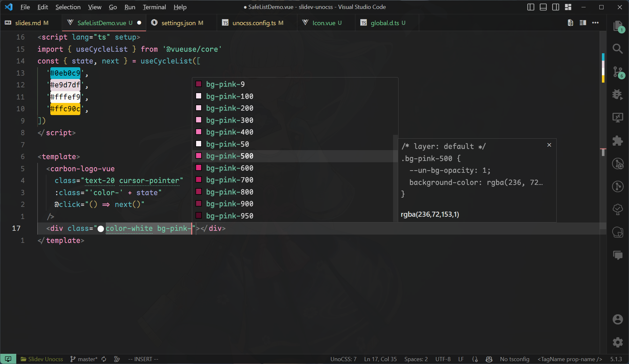Select the bg-pink-800 suggestion
The height and width of the screenshot is (364, 629).
pyautogui.click(x=293, y=192)
